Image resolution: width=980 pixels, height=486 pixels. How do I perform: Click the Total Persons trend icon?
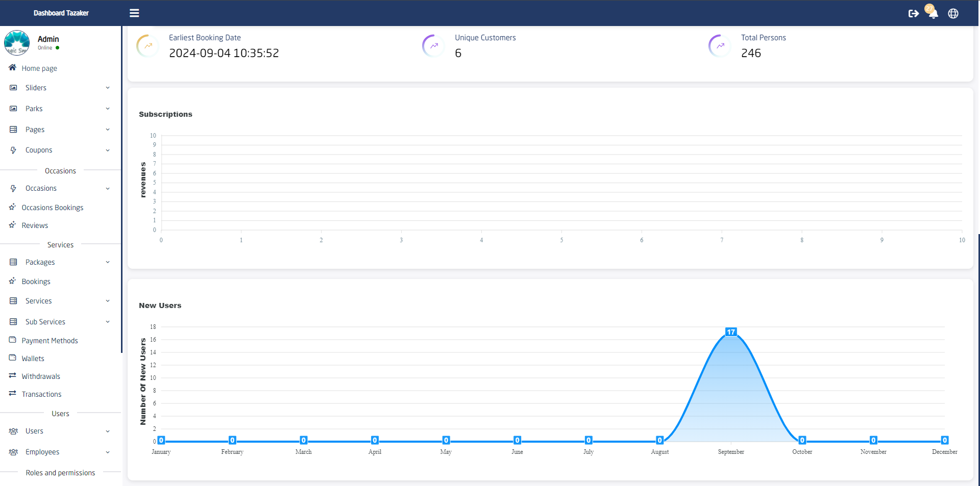pyautogui.click(x=720, y=46)
